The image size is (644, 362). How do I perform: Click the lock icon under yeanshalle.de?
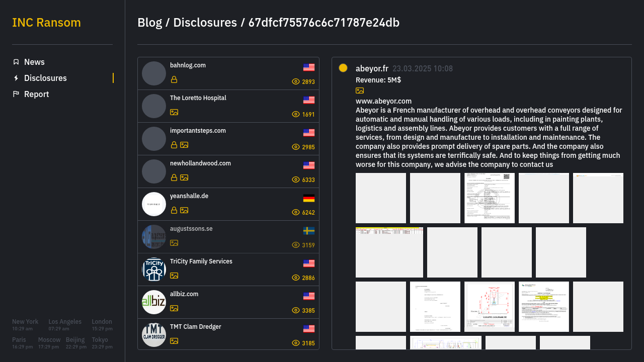[174, 210]
